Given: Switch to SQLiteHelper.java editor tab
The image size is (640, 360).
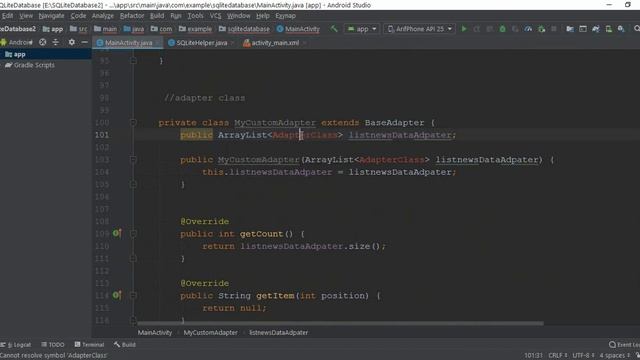Looking at the screenshot, I should pyautogui.click(x=201, y=43).
